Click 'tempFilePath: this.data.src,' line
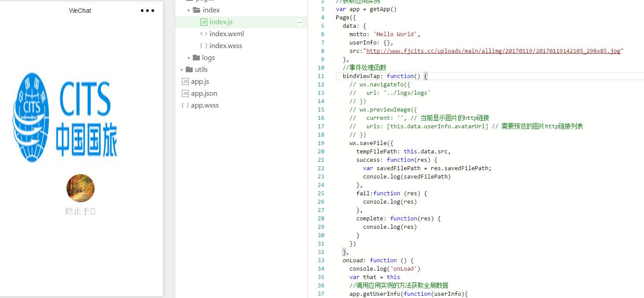Image resolution: width=644 pixels, height=298 pixels. [403, 151]
